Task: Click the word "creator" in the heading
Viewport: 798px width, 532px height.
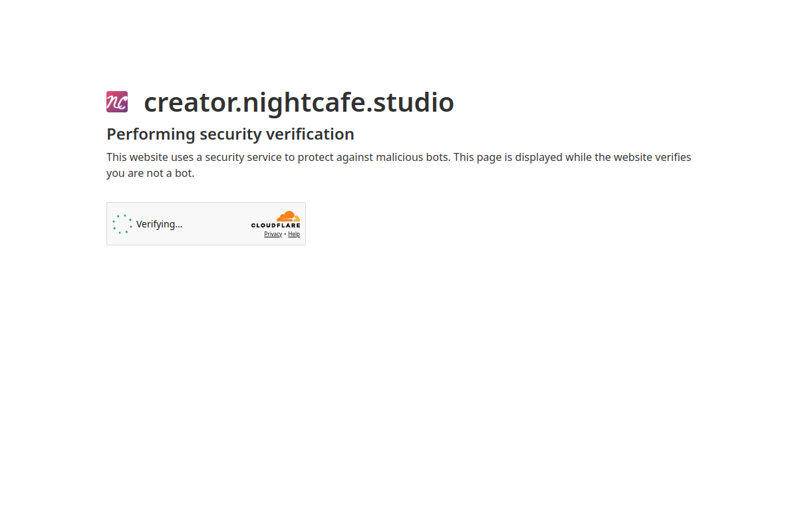Action: [189, 102]
